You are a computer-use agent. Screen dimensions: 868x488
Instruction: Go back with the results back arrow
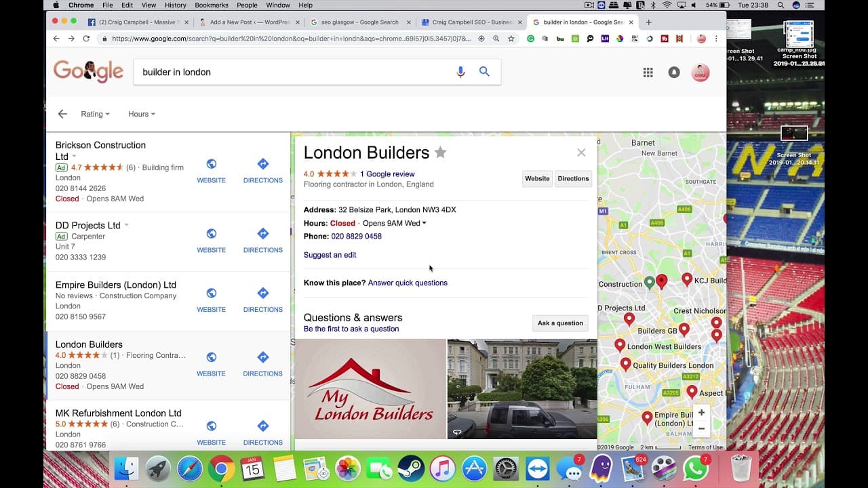62,114
